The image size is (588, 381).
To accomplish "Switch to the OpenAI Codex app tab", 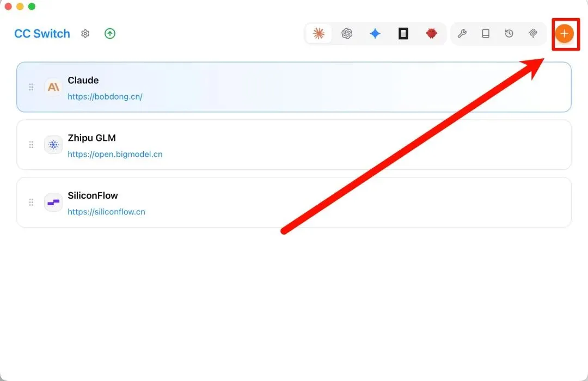I will [347, 34].
